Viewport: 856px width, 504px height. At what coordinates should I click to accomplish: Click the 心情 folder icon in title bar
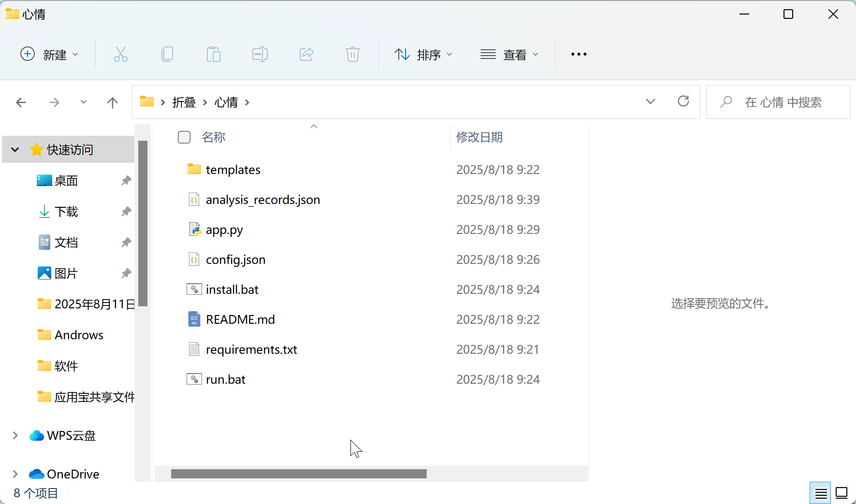(x=12, y=14)
